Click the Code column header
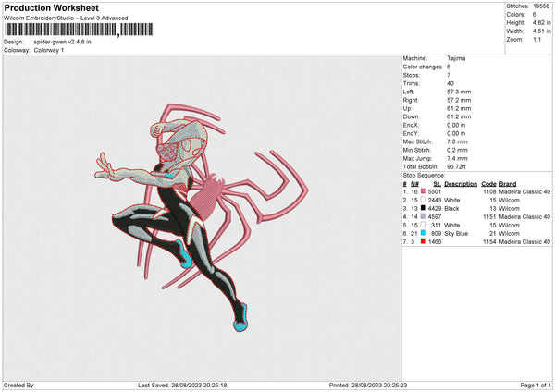Screen dimensions: 555x392 [488, 184]
